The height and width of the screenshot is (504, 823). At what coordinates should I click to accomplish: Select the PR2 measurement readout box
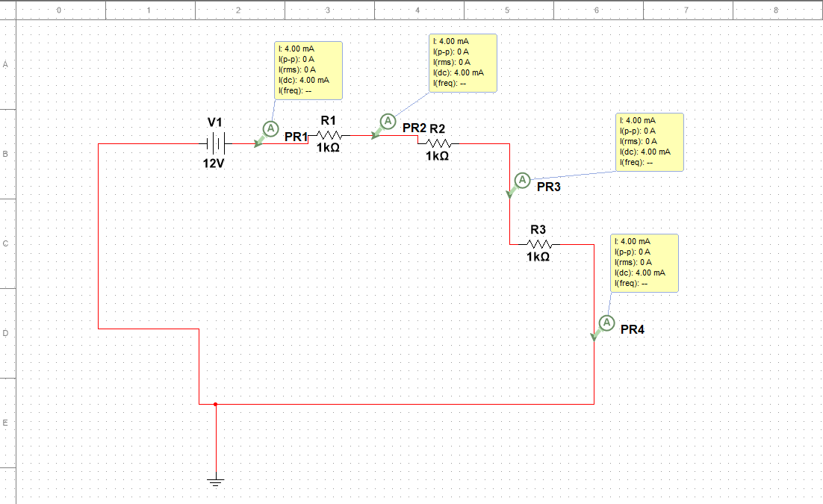[463, 63]
